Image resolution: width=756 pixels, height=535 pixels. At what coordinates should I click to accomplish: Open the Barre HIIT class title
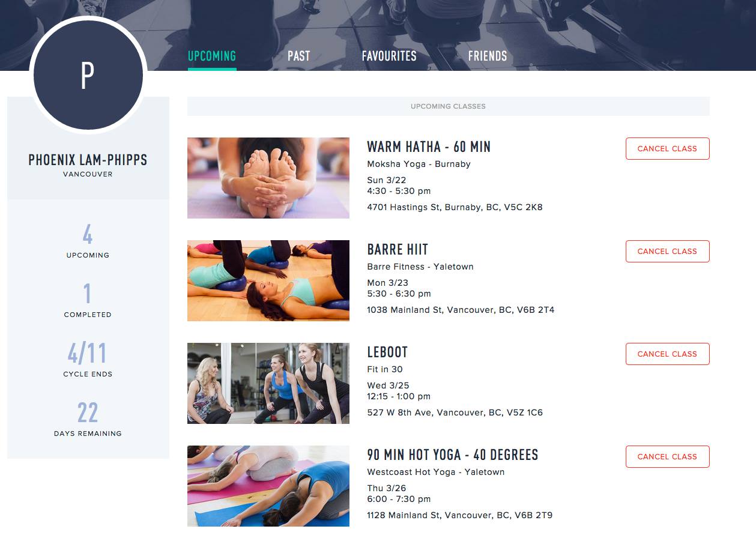pyautogui.click(x=398, y=249)
